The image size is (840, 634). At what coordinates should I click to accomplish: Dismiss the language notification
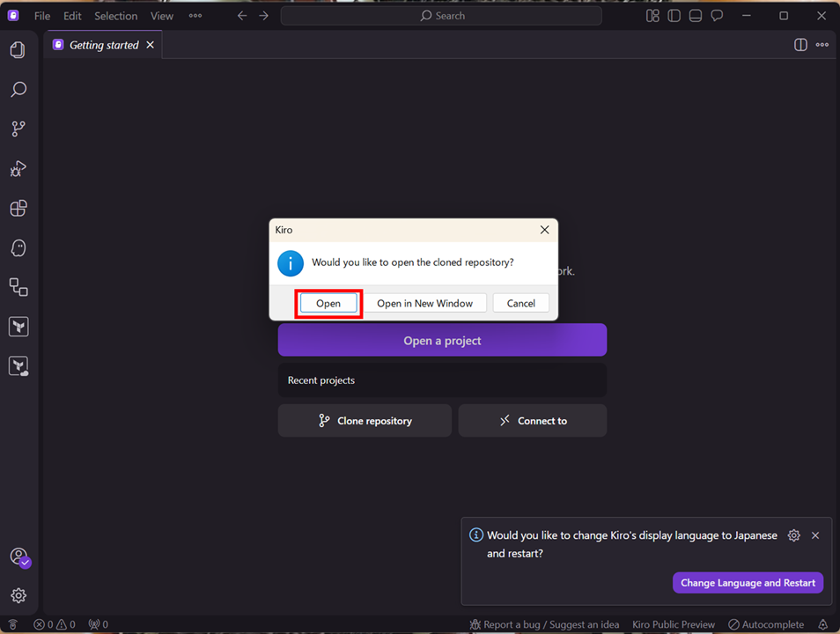pyautogui.click(x=815, y=535)
